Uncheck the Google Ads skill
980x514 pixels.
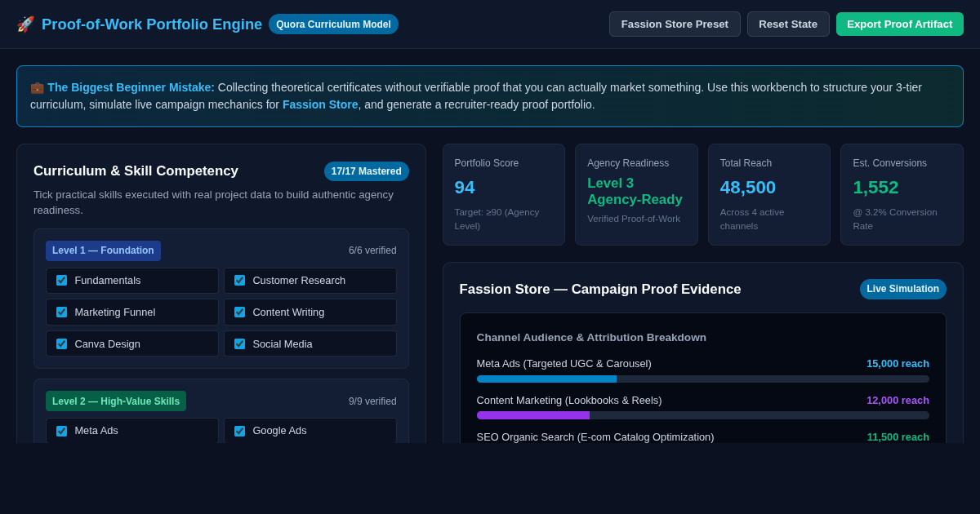239,431
